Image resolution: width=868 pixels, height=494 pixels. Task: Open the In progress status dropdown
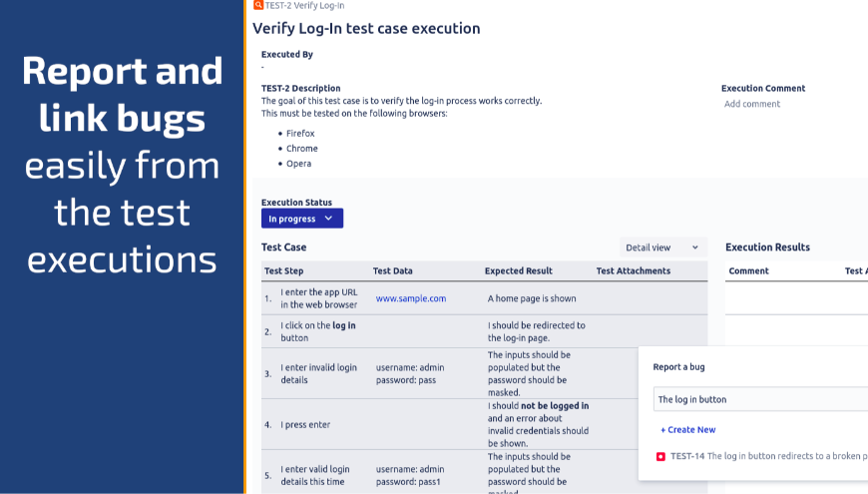tap(302, 219)
